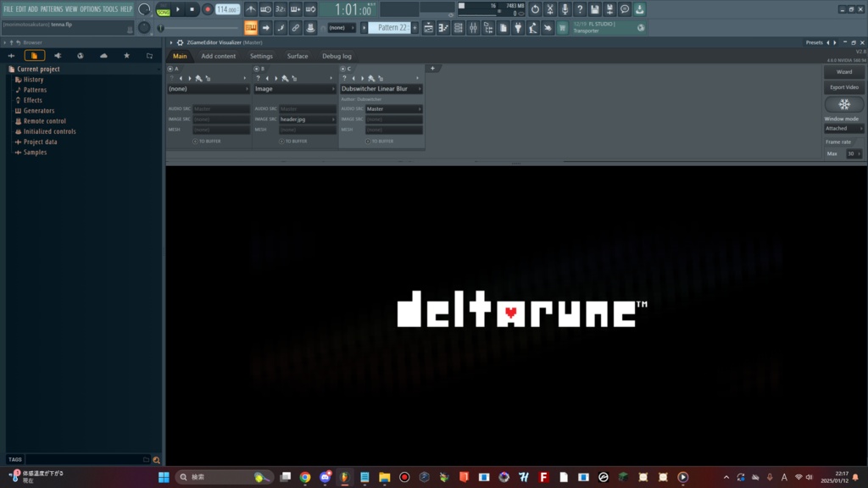Open the plugin picker plug icon

point(518,28)
